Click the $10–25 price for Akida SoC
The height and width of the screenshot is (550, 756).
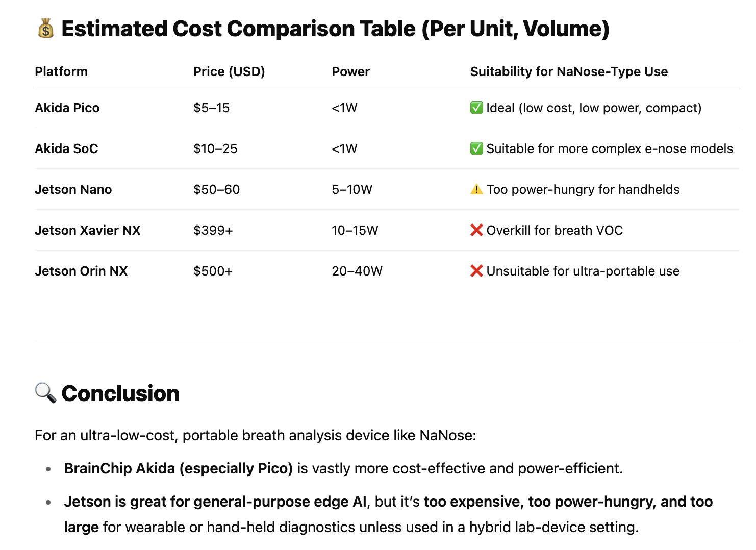click(215, 148)
